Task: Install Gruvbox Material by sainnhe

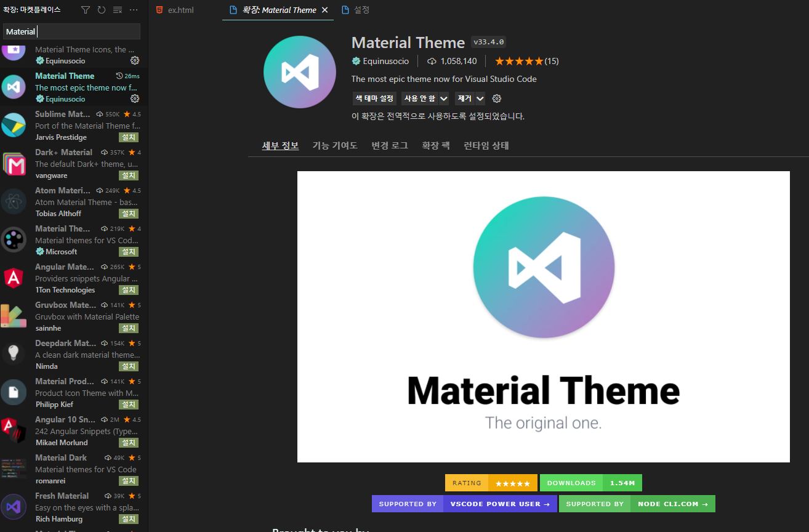Action: pos(129,328)
